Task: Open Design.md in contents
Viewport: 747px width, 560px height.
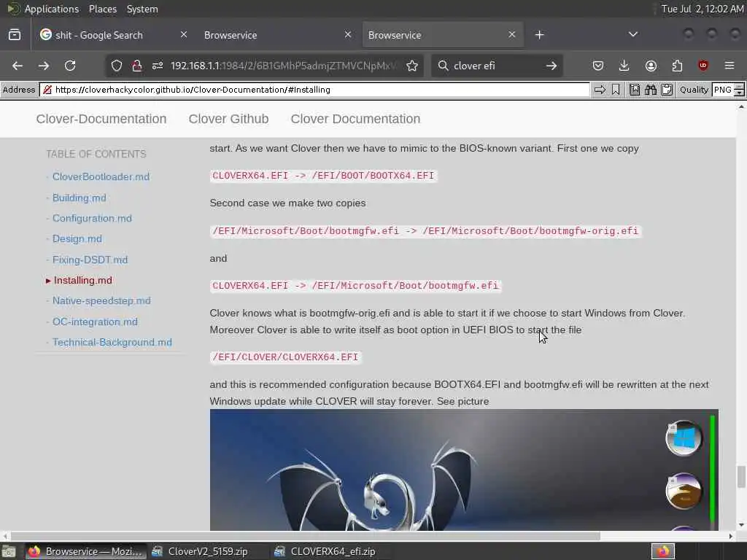Action: pos(77,238)
